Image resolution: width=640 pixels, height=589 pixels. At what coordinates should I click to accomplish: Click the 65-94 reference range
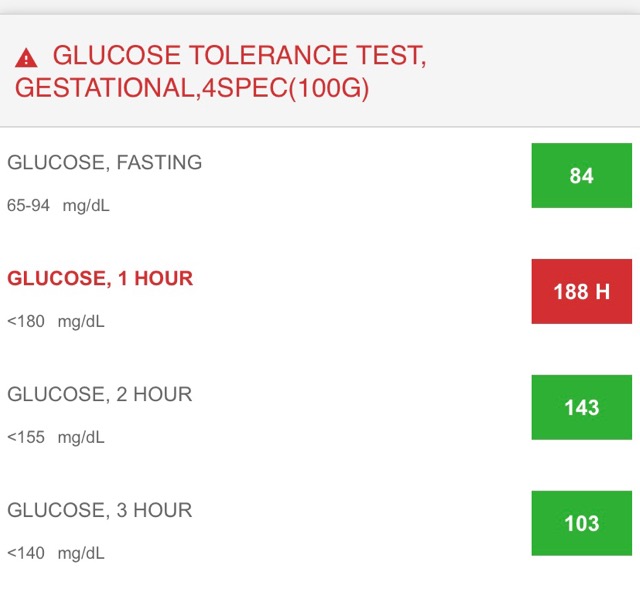[28, 206]
